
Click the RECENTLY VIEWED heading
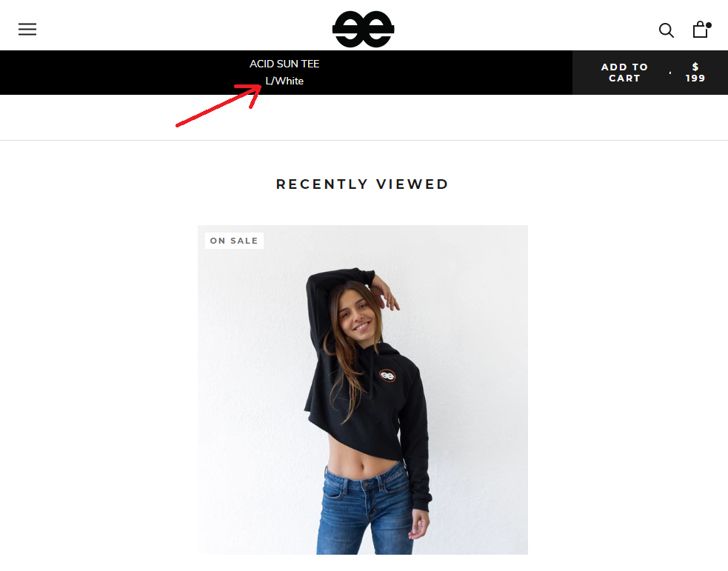(x=362, y=184)
